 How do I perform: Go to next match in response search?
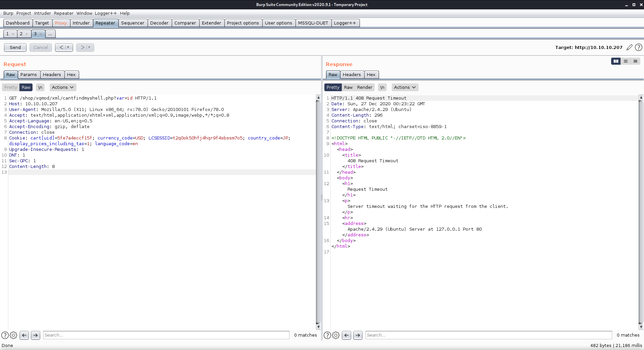(358, 335)
